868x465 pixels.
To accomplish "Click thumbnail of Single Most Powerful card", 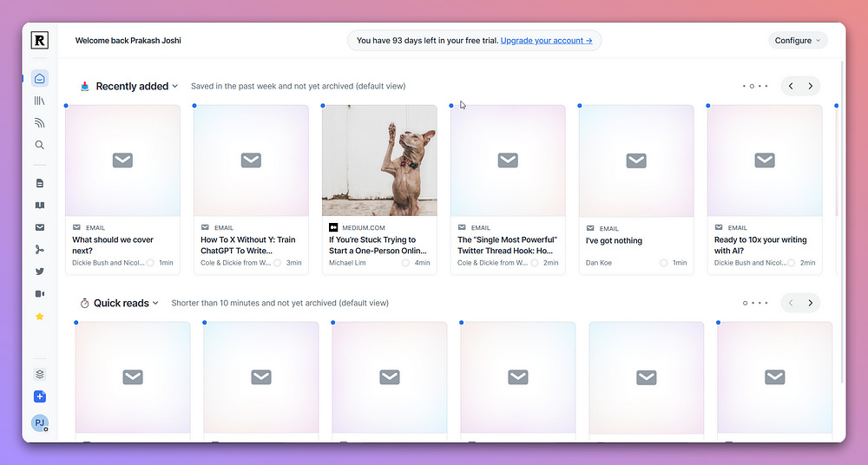I will (x=508, y=160).
